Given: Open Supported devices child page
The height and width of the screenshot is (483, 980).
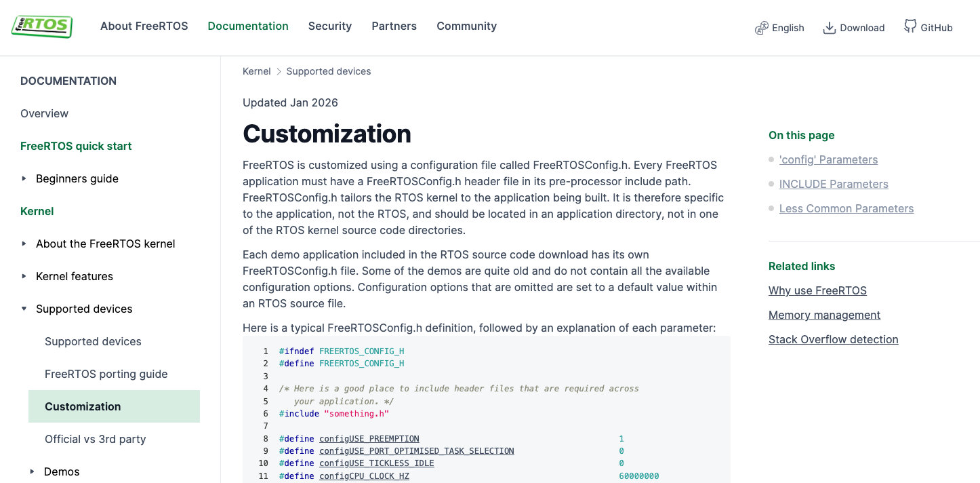Looking at the screenshot, I should pos(93,341).
